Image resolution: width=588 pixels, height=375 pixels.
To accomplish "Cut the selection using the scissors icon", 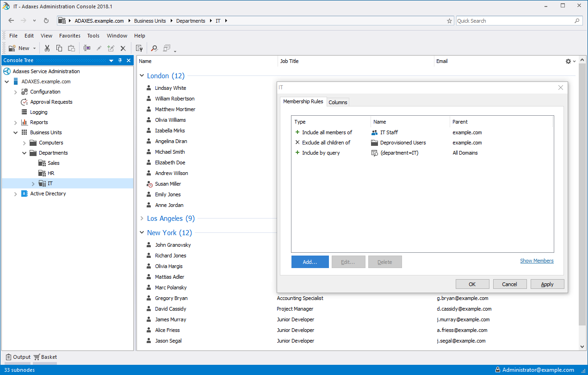I will click(47, 48).
